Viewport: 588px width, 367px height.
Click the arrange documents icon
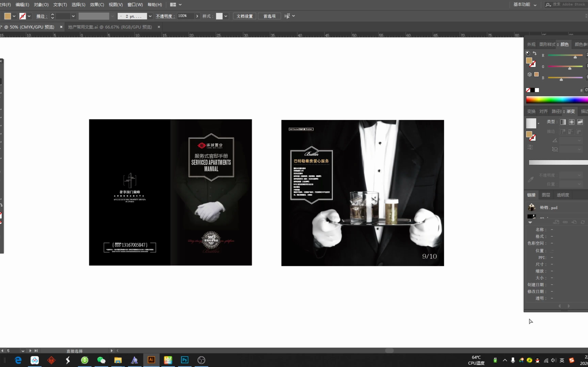point(173,5)
